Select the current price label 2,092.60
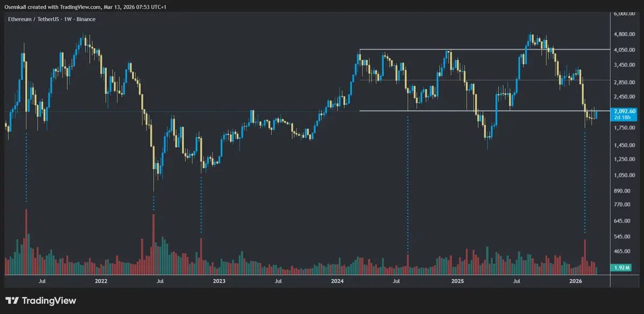 (x=625, y=111)
